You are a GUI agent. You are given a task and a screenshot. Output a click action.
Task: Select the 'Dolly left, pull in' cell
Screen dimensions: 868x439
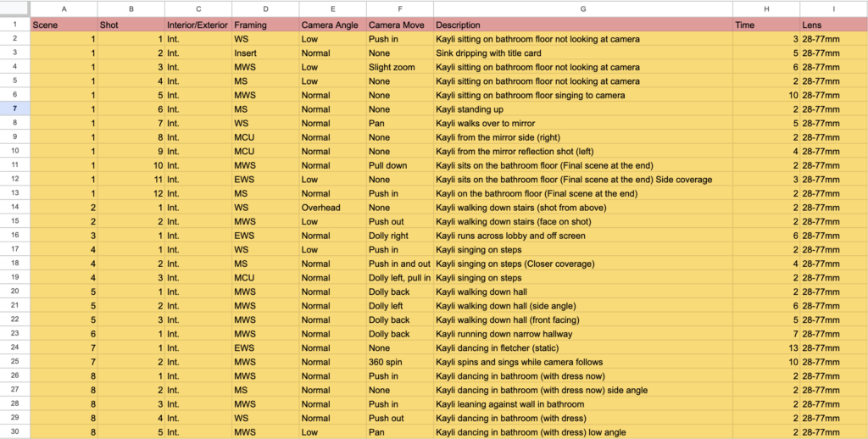400,278
